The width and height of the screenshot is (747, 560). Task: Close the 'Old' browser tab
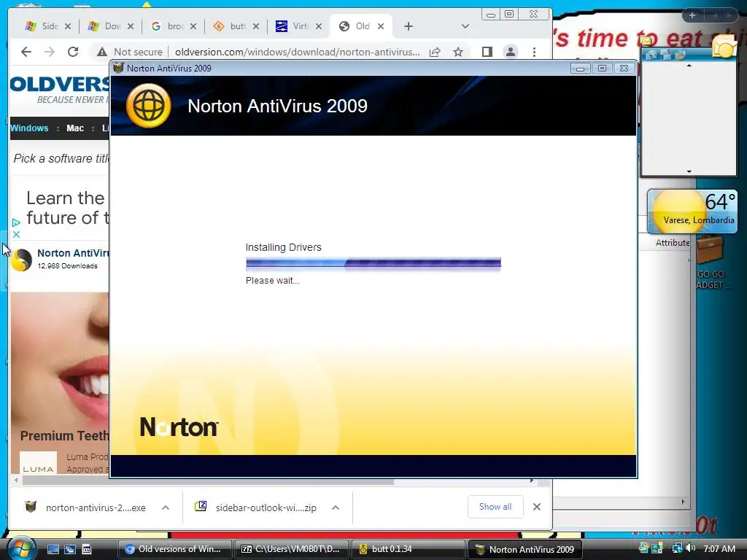pyautogui.click(x=381, y=26)
